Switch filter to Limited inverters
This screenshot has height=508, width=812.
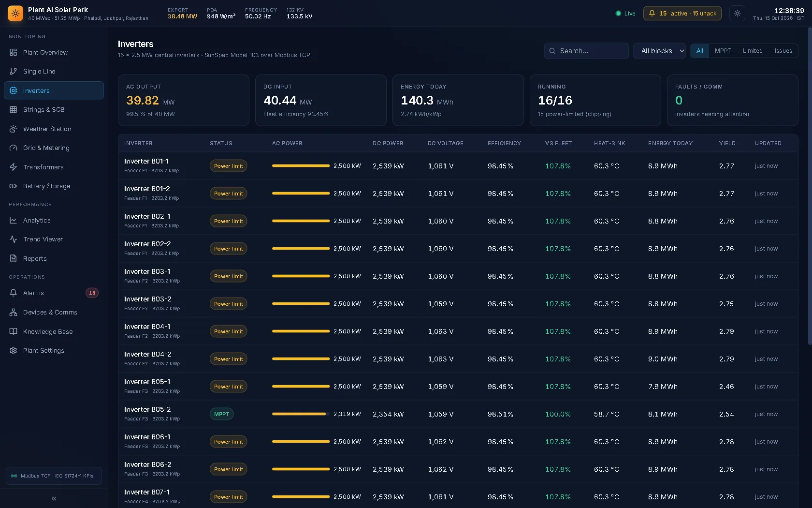753,51
